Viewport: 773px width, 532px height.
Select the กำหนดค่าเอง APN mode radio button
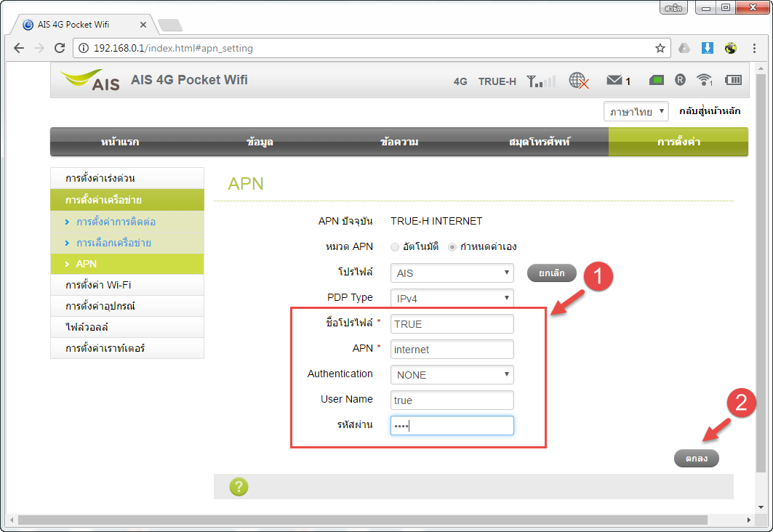(x=452, y=247)
